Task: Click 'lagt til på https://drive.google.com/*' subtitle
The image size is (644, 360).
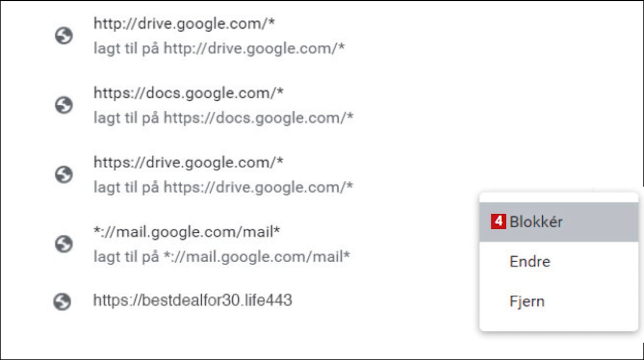Action: [223, 188]
